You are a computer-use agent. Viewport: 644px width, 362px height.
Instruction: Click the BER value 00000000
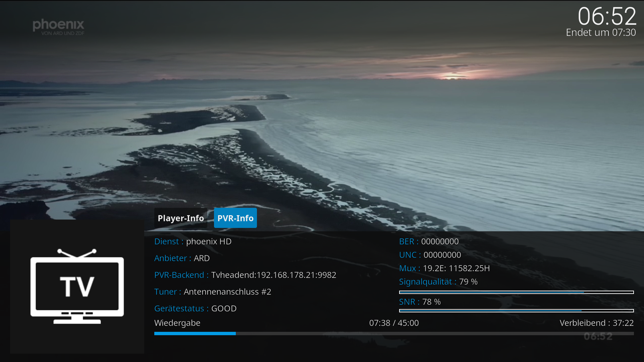point(440,241)
